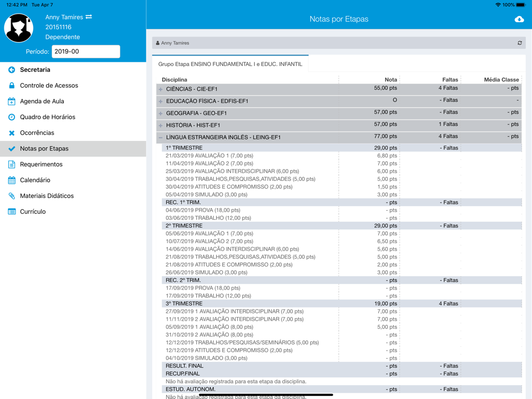Click the REC. 1º TRIM. stage row
This screenshot has height=399, width=532.
(342, 202)
